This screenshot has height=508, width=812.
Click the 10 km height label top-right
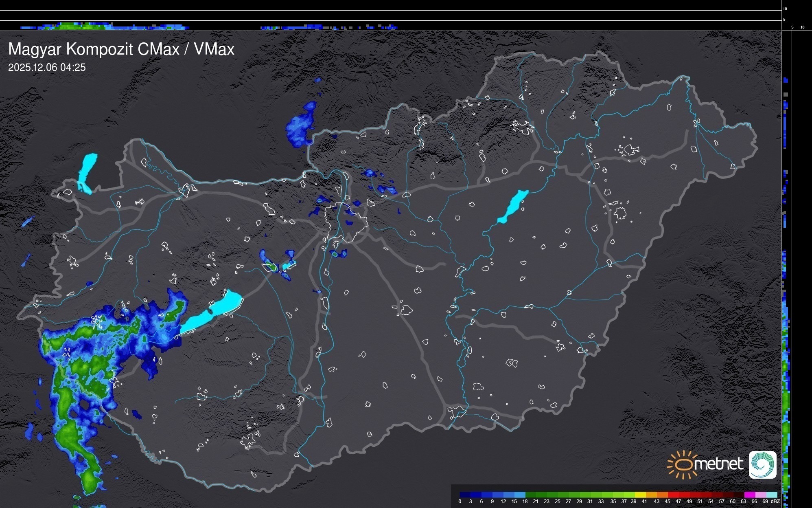(785, 9)
